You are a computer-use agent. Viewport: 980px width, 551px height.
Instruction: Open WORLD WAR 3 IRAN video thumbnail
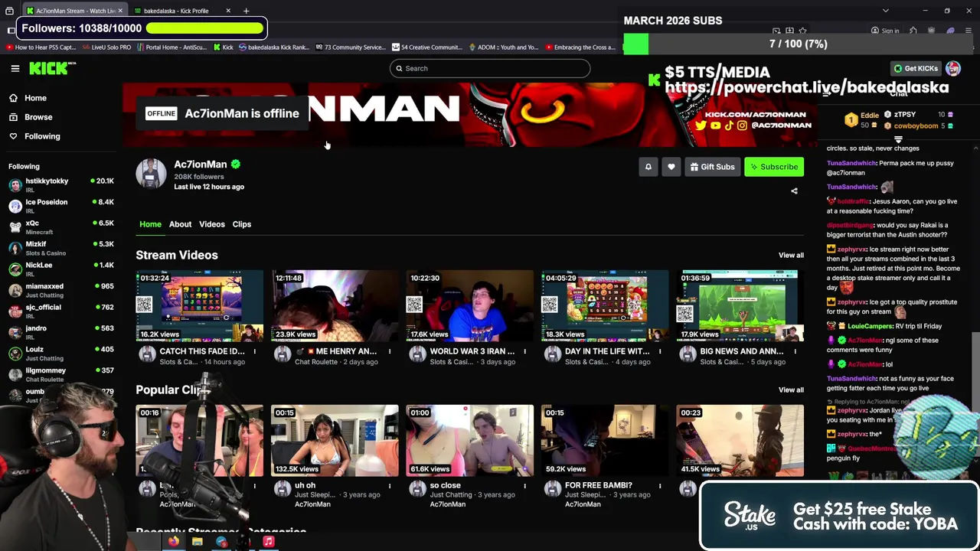tap(469, 305)
